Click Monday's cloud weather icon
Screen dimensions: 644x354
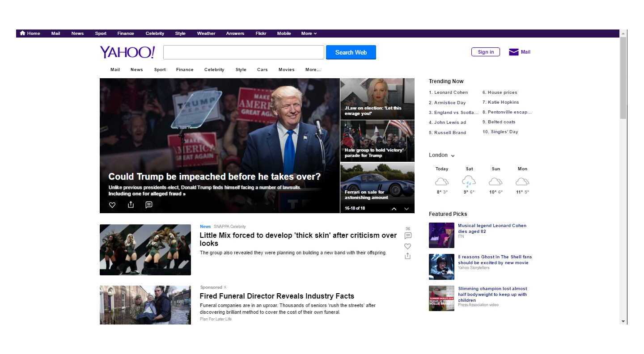tap(522, 181)
